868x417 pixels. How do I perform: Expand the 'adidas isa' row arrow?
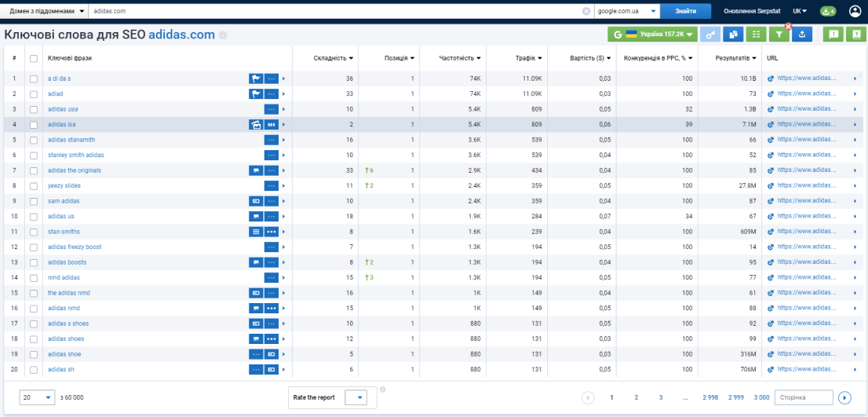[283, 125]
